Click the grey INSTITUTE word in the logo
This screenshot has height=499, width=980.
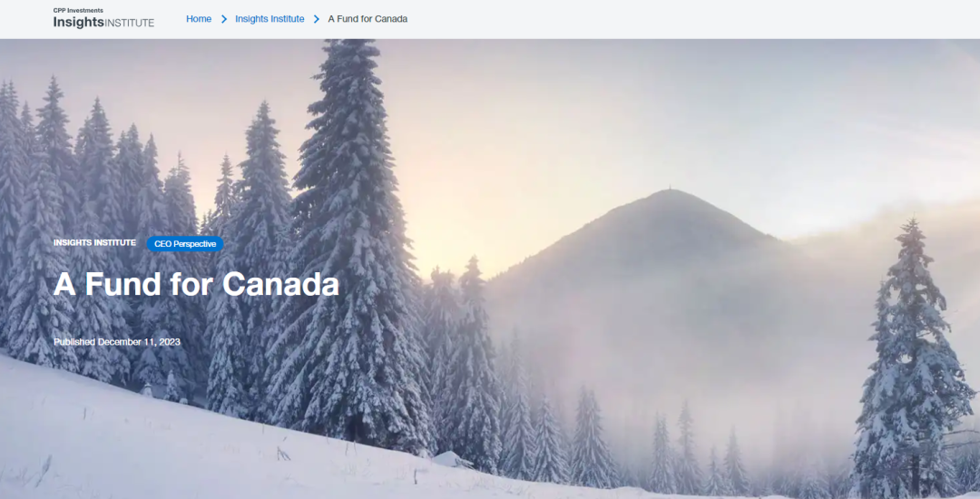(x=130, y=23)
